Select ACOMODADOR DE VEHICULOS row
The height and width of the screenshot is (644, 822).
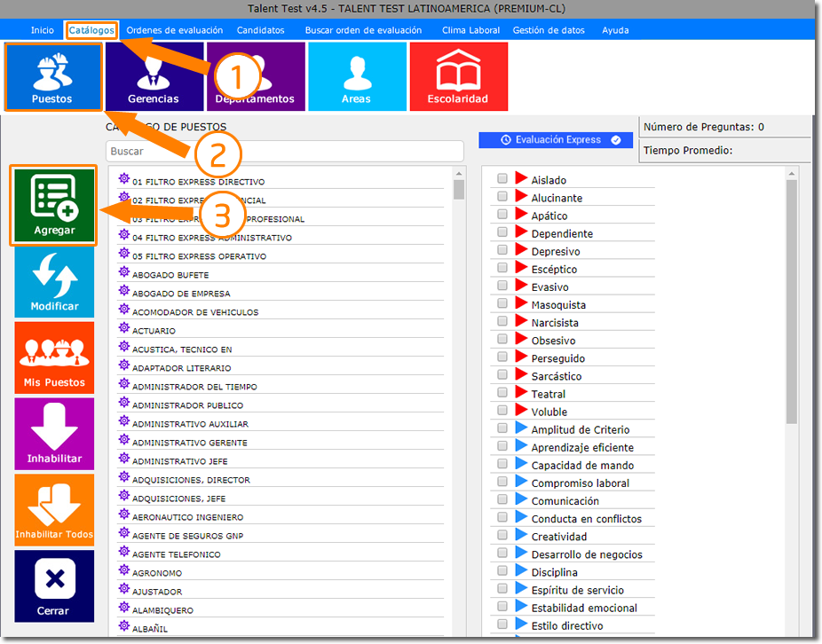click(281, 310)
